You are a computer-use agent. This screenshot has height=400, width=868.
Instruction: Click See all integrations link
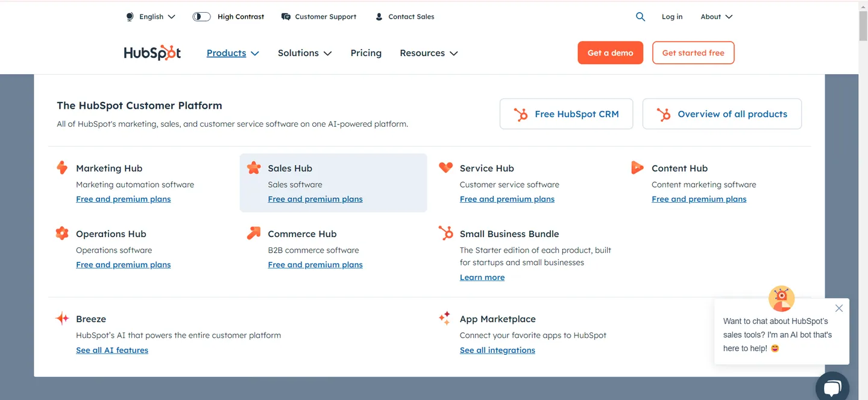click(x=497, y=351)
